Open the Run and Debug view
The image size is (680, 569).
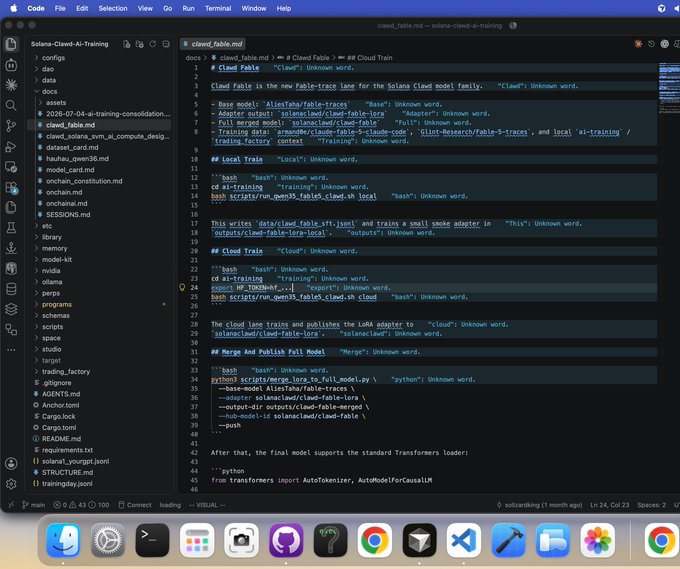click(11, 147)
